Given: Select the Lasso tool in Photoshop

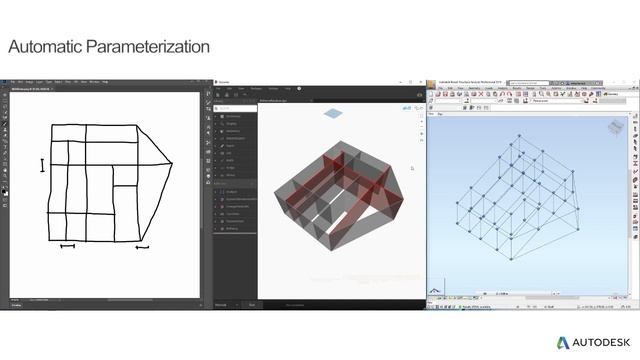Looking at the screenshot, I should tap(5, 107).
